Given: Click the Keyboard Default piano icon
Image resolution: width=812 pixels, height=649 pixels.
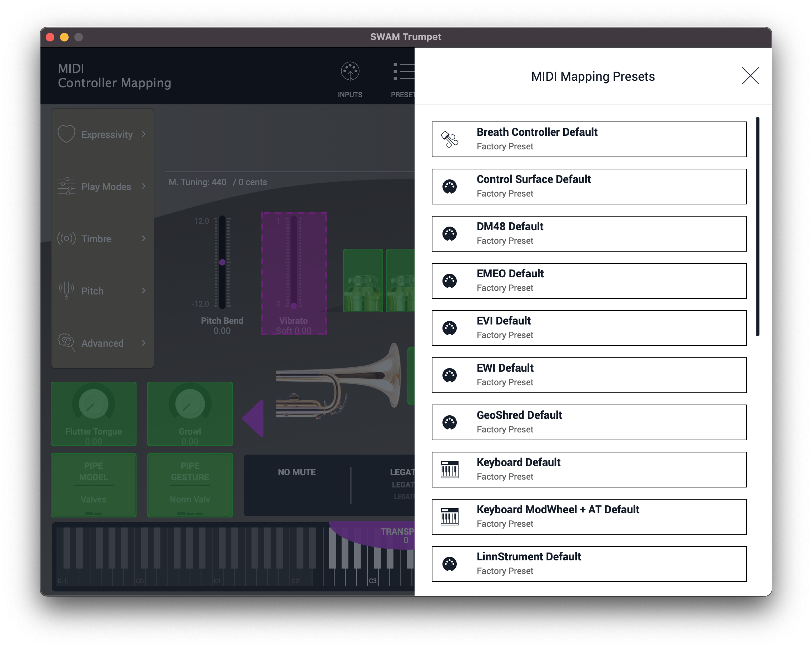Looking at the screenshot, I should [450, 469].
